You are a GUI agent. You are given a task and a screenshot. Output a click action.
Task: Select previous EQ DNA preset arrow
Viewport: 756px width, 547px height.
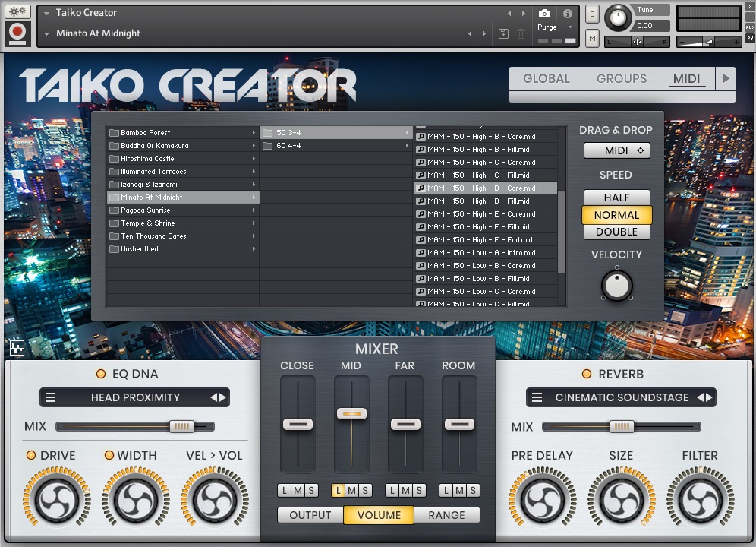click(213, 397)
